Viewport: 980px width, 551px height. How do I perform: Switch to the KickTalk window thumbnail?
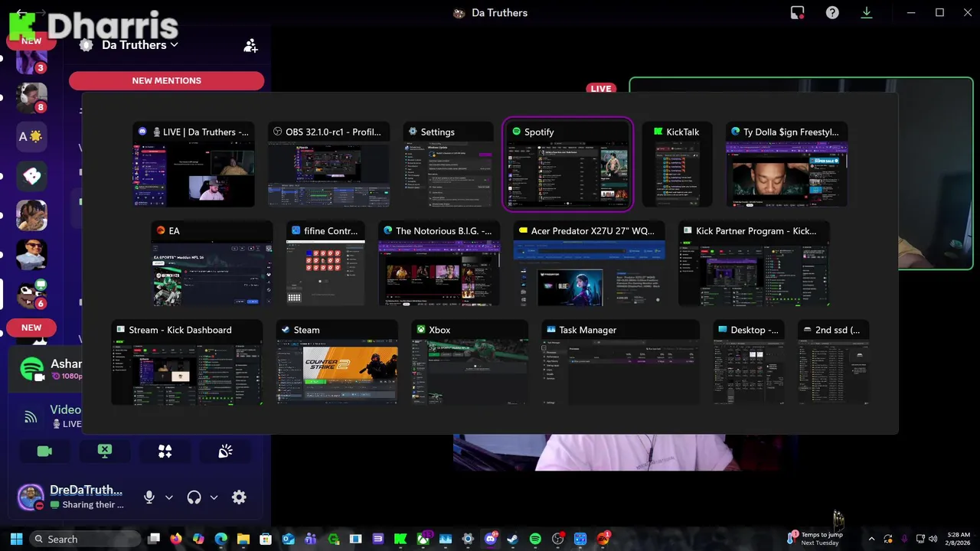tap(677, 165)
